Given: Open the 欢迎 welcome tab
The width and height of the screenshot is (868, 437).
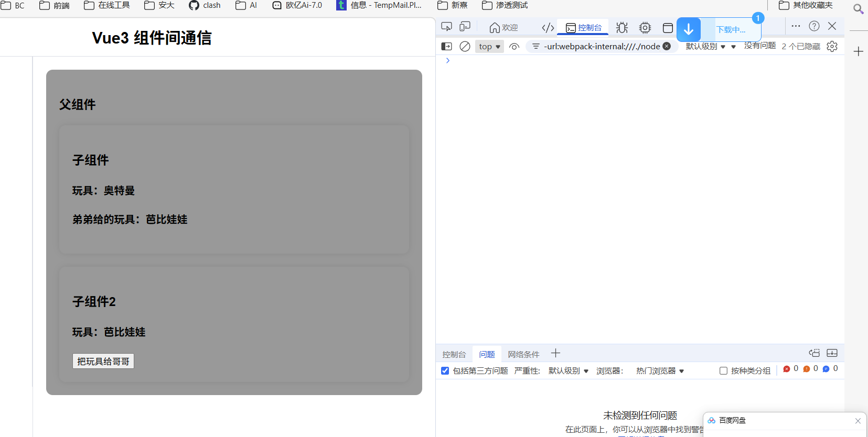Looking at the screenshot, I should click(503, 28).
